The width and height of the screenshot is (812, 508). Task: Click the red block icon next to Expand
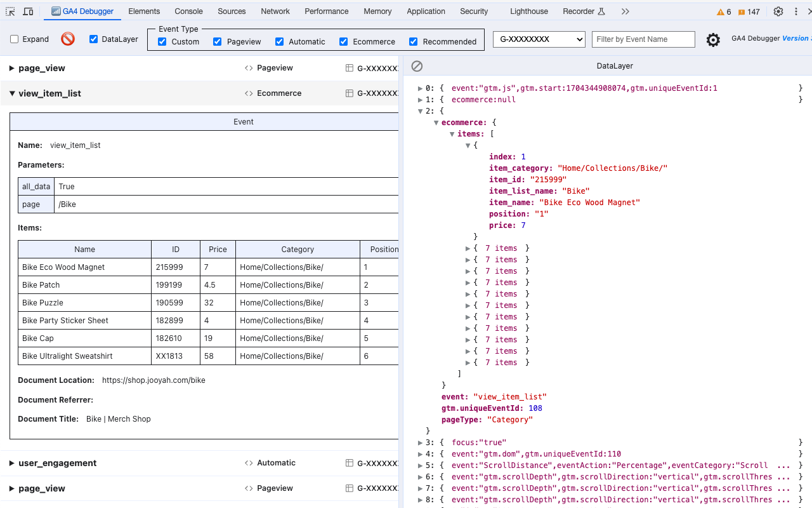coord(69,39)
